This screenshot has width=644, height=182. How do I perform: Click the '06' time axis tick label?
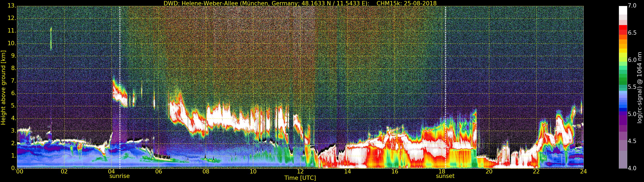158,172
